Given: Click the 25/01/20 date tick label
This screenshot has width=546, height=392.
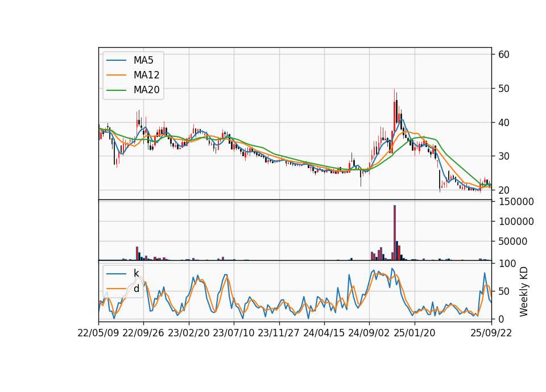Looking at the screenshot, I should point(415,333).
